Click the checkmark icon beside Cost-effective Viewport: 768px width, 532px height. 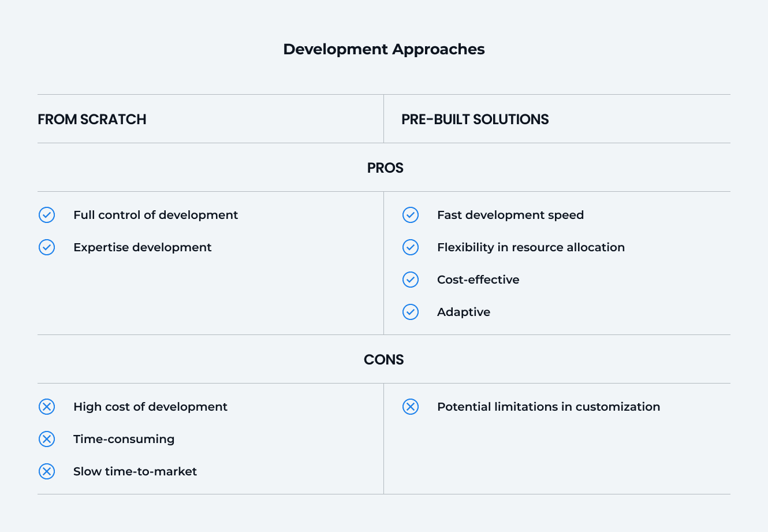pyautogui.click(x=411, y=280)
